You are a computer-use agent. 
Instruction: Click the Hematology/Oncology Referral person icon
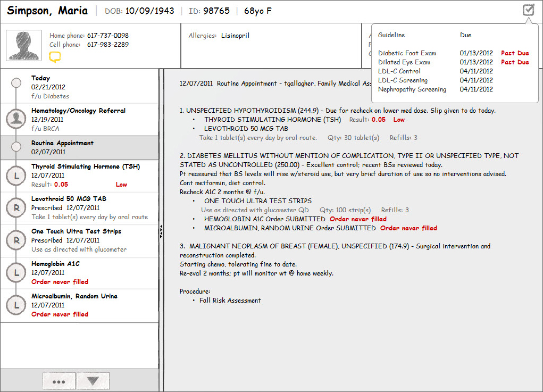16,119
